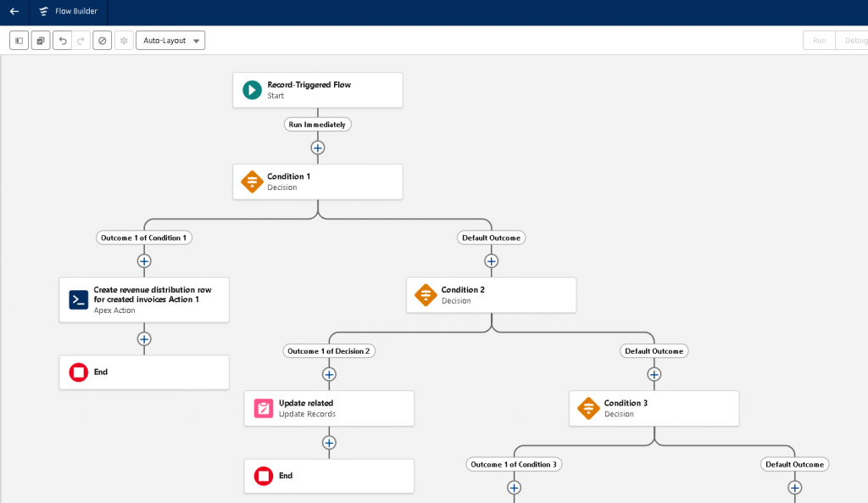Add element below Run Immediately
This screenshot has height=503, width=868.
click(x=318, y=148)
